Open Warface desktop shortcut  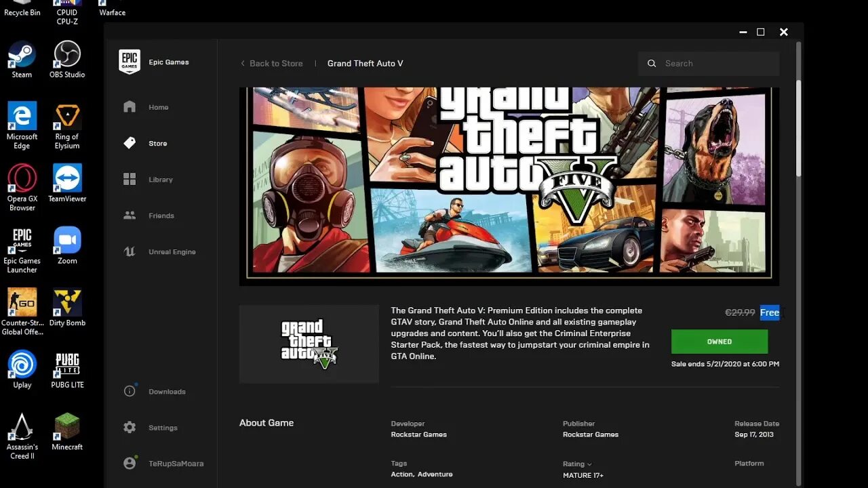pyautogui.click(x=112, y=9)
